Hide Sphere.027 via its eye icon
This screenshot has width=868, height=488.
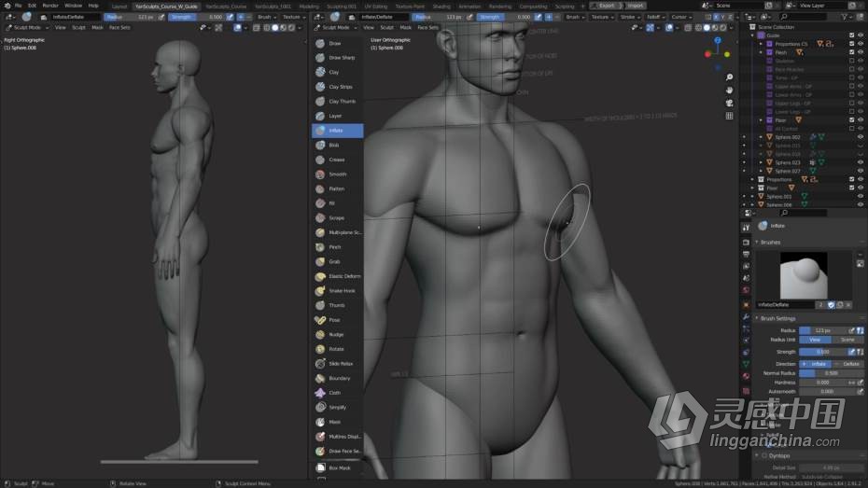click(x=861, y=171)
